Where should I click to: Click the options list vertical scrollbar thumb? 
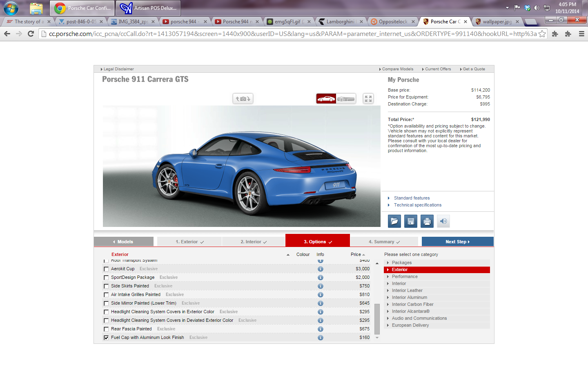point(377,319)
